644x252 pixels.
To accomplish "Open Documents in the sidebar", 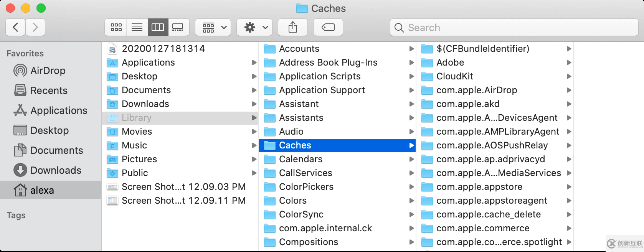I will pyautogui.click(x=51, y=150).
